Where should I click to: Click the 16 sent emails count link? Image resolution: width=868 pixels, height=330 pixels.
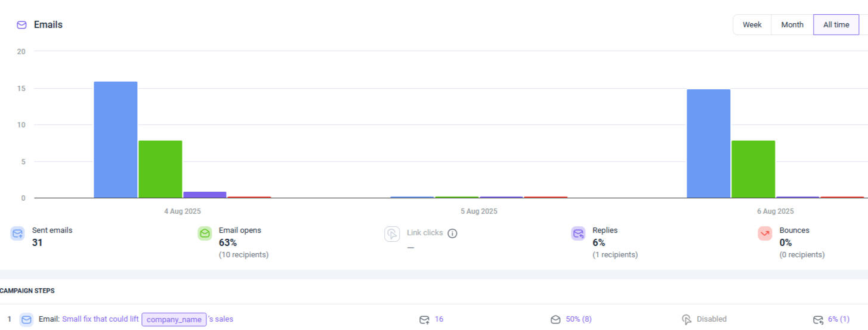coord(439,319)
